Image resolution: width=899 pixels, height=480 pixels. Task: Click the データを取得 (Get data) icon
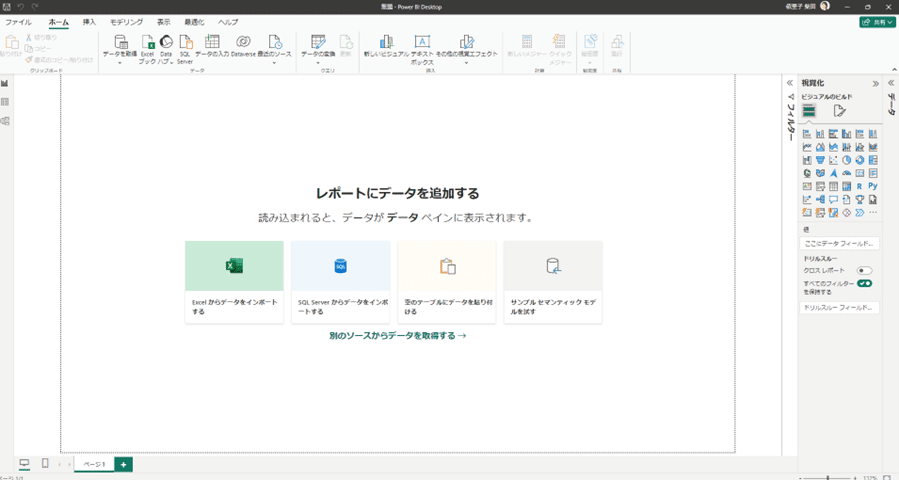tap(120, 42)
